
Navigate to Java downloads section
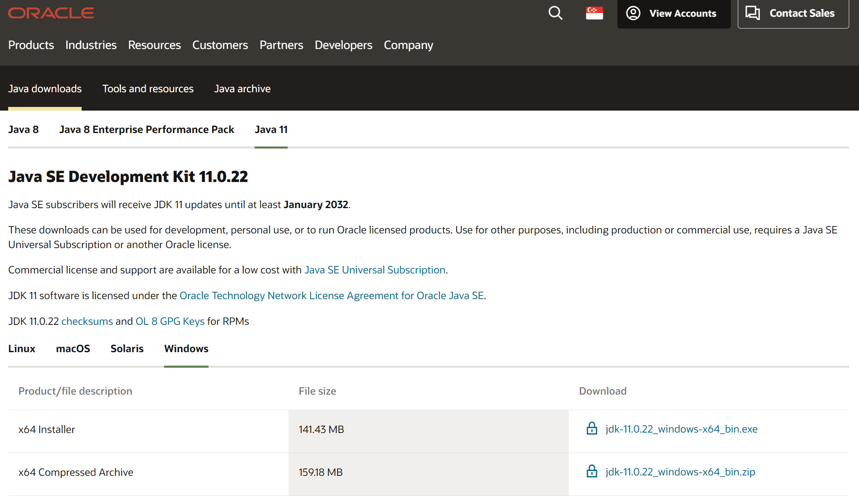[x=44, y=88]
